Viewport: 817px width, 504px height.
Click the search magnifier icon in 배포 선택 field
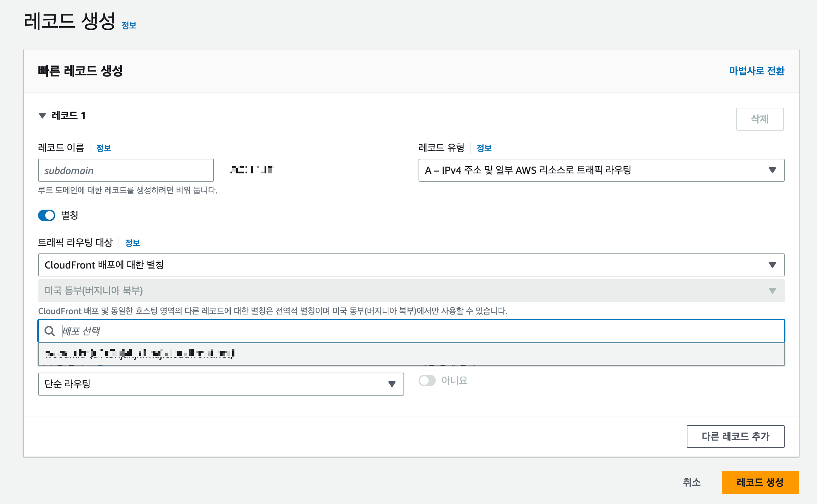(50, 331)
